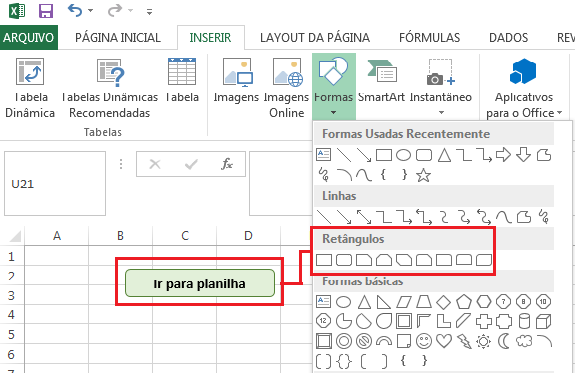This screenshot has width=575, height=373.
Task: Choose Text Box in recently used shapes
Action: coord(323,155)
